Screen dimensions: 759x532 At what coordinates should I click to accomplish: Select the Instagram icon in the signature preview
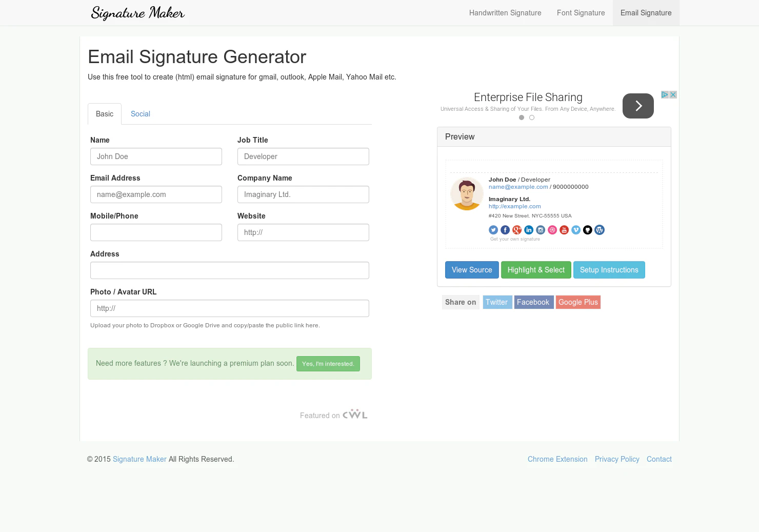tap(541, 230)
